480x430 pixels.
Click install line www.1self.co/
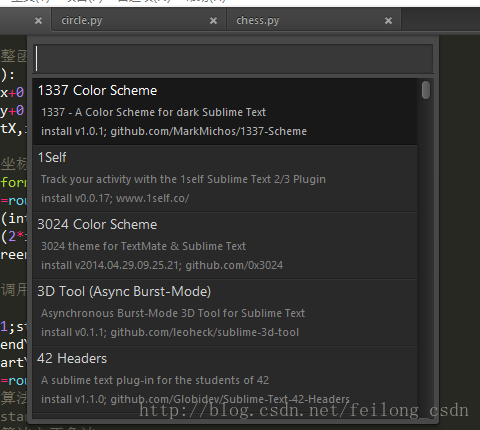tap(115, 199)
